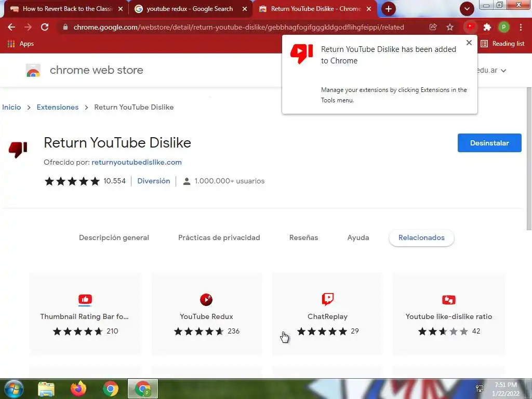The width and height of the screenshot is (532, 399).
Task: Open the Apps grid shortcut
Action: (x=20, y=44)
